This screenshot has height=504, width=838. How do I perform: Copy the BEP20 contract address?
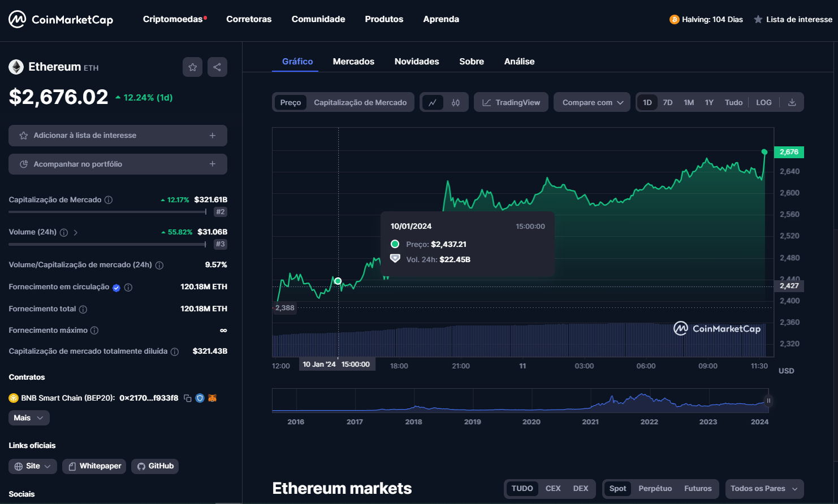pos(188,398)
